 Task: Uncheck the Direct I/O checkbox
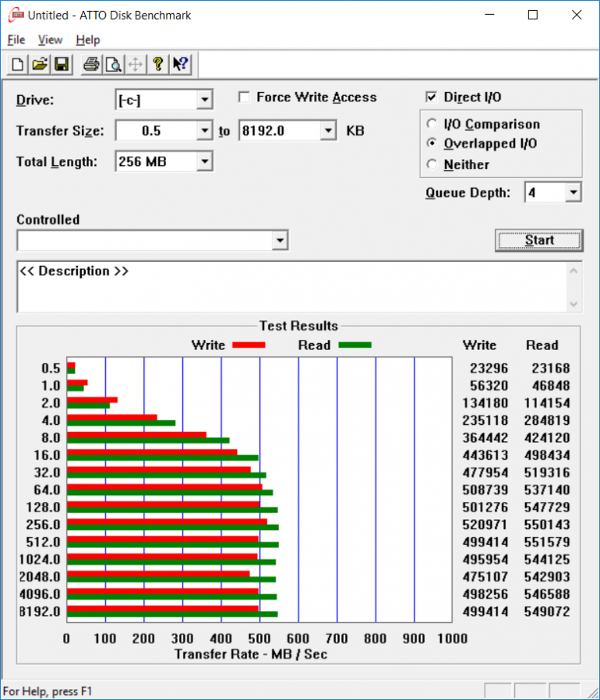pos(431,97)
